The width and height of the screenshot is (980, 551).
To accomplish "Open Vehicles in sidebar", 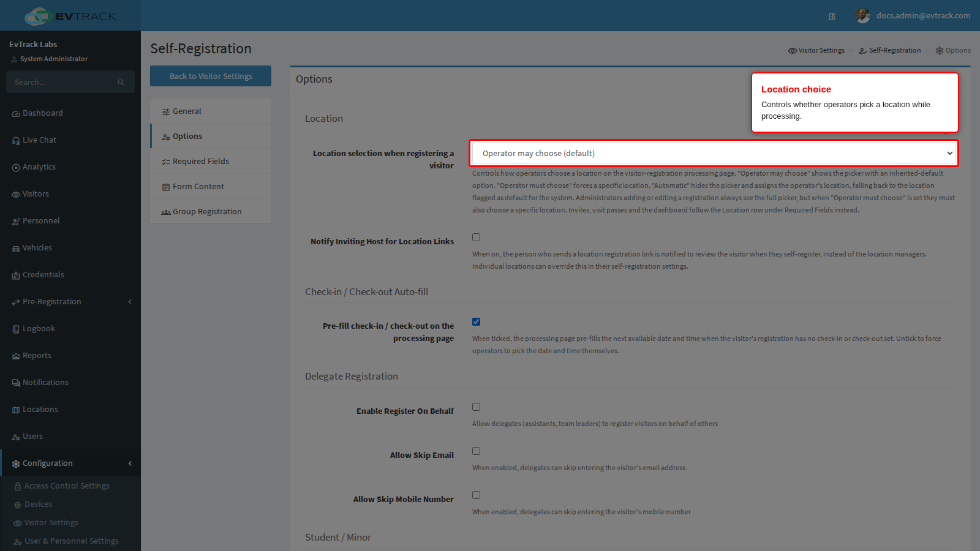I will click(70, 248).
